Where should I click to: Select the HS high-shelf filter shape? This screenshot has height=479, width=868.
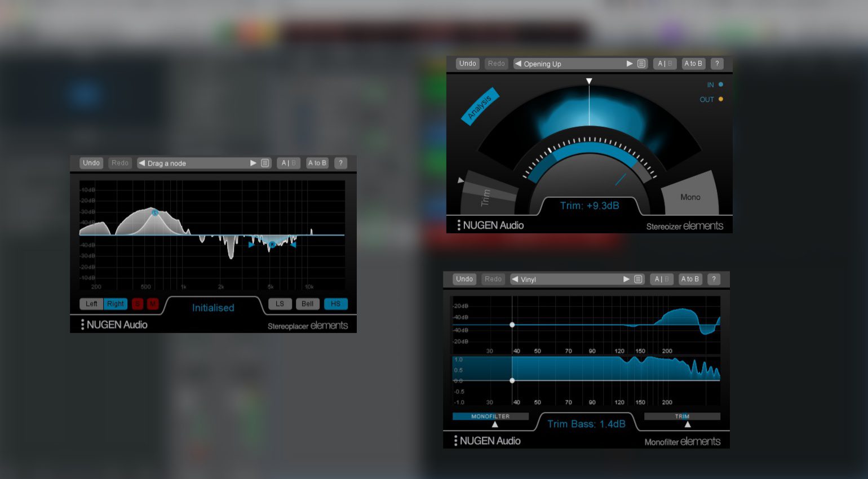tap(336, 304)
